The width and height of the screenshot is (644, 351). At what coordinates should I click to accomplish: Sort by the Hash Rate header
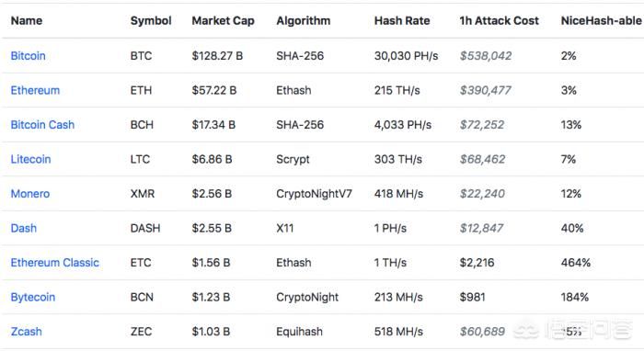[x=402, y=20]
